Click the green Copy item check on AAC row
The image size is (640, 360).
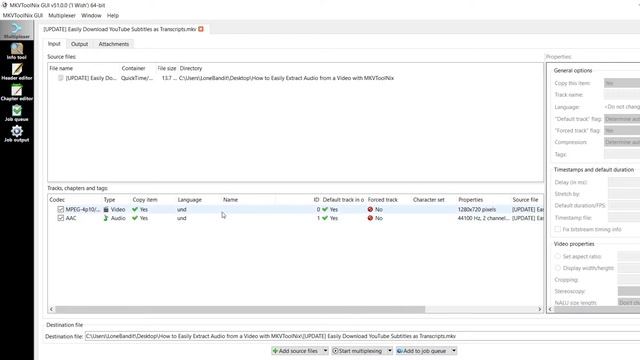(x=135, y=218)
